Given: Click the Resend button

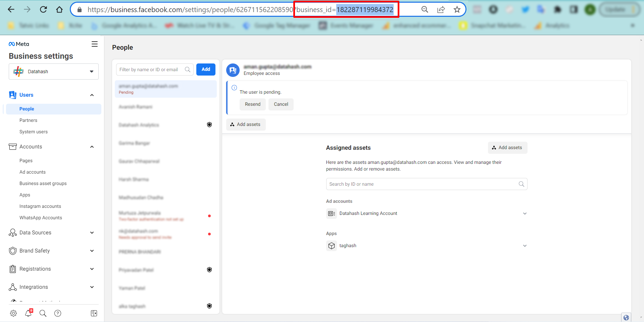Looking at the screenshot, I should click(253, 104).
